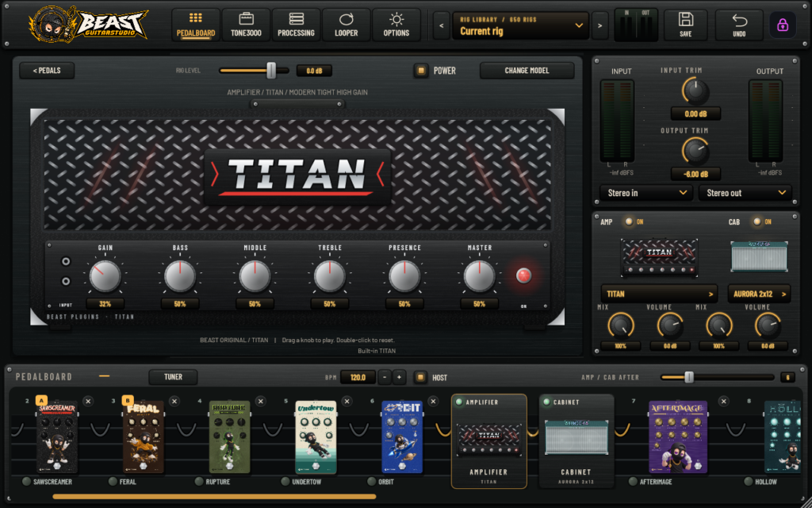This screenshot has height=508, width=812.
Task: Select the Afterimage pedal image
Action: pyautogui.click(x=678, y=437)
